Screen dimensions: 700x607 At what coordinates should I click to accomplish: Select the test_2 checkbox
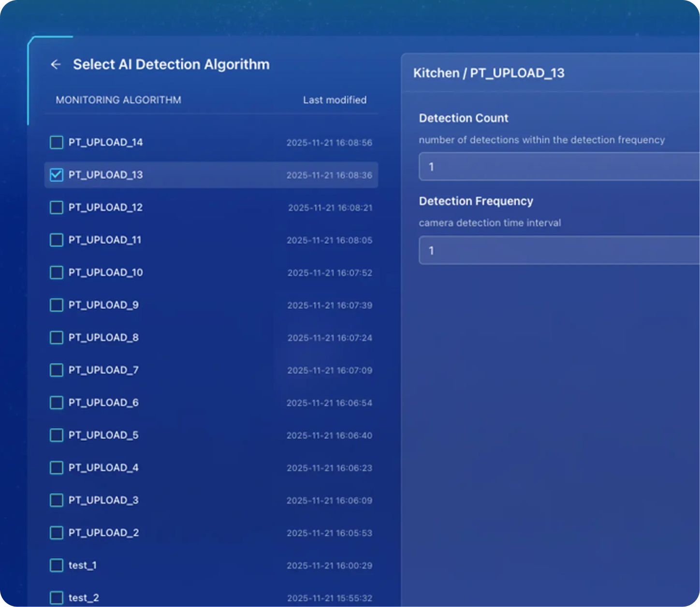(57, 598)
